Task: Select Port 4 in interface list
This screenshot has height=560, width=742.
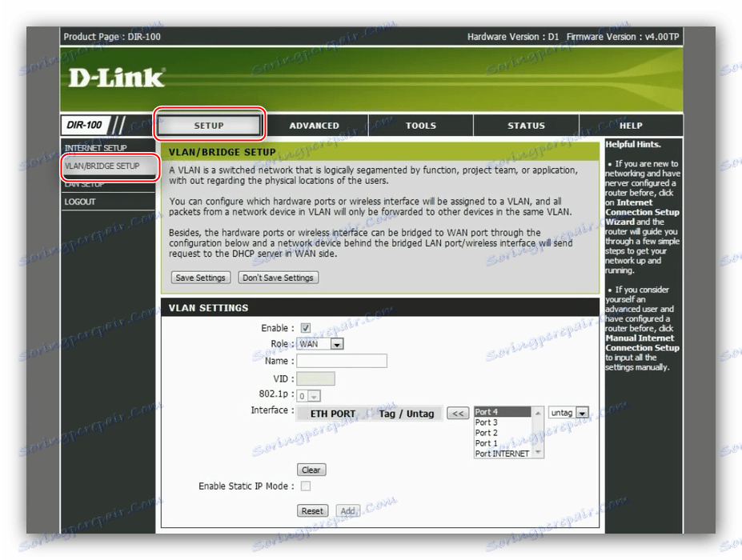Action: (503, 412)
